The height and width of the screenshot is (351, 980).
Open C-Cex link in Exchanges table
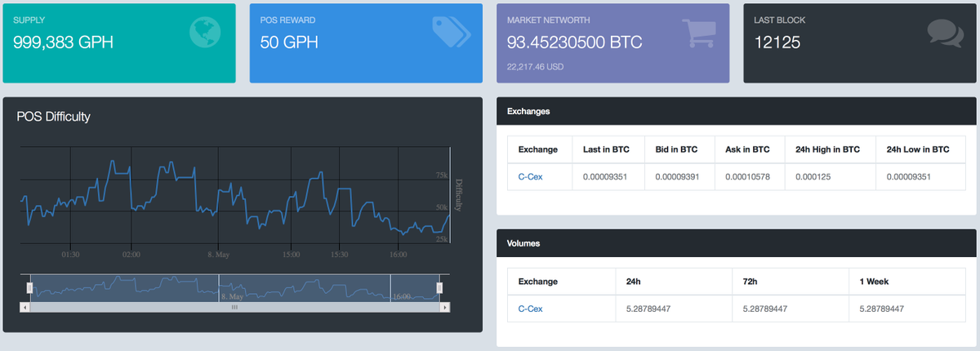click(530, 176)
